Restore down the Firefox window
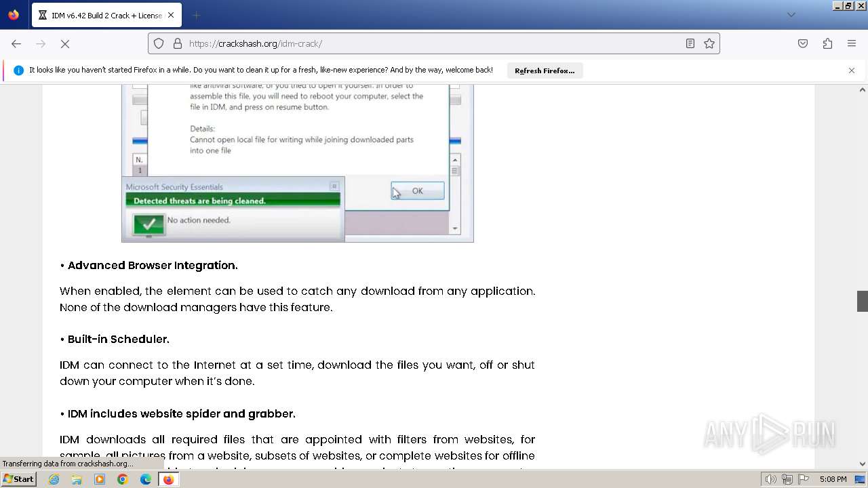This screenshot has height=488, width=868. (848, 5)
